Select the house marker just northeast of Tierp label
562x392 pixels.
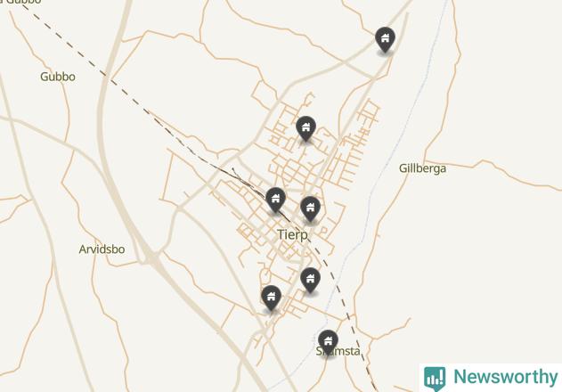pyautogui.click(x=310, y=209)
